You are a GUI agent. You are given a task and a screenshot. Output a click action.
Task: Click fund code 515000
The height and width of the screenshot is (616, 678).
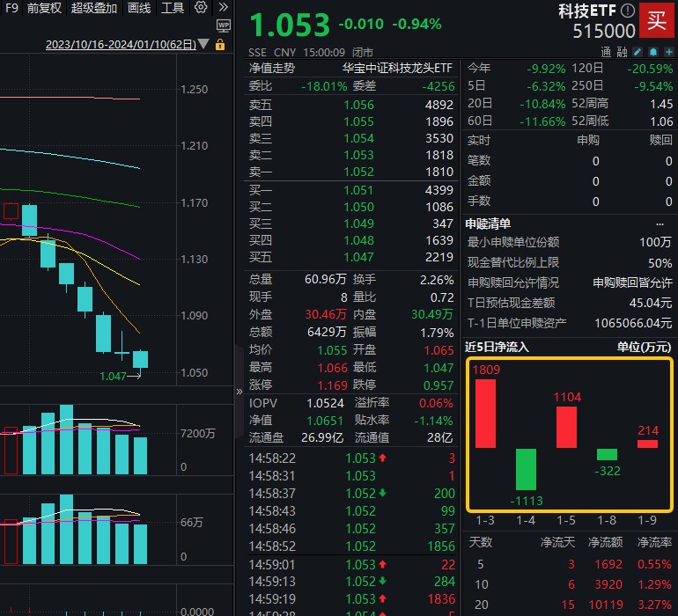[604, 31]
